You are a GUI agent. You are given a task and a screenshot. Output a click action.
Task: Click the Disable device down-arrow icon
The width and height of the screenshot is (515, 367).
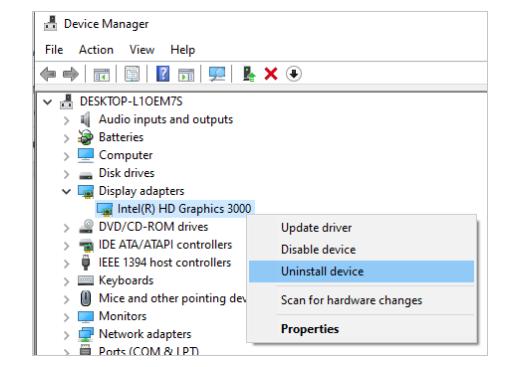coord(293,74)
